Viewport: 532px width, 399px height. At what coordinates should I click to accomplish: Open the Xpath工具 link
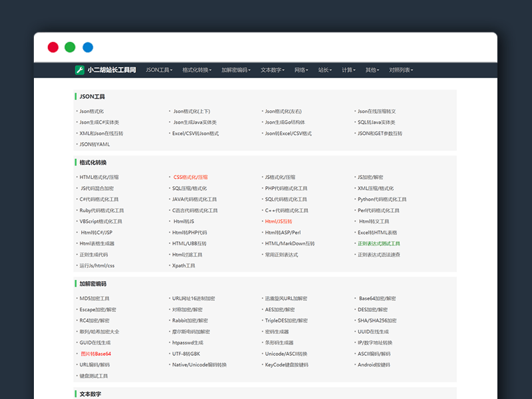coord(184,265)
